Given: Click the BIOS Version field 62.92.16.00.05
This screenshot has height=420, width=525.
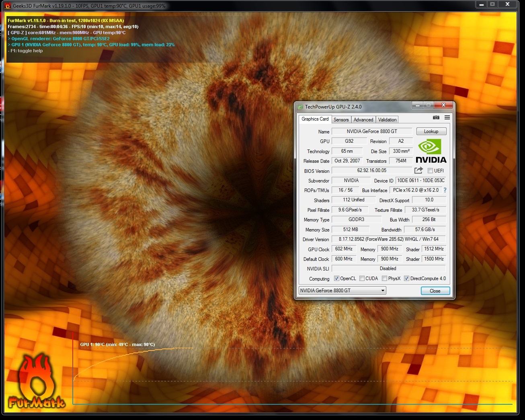Looking at the screenshot, I should [x=372, y=170].
